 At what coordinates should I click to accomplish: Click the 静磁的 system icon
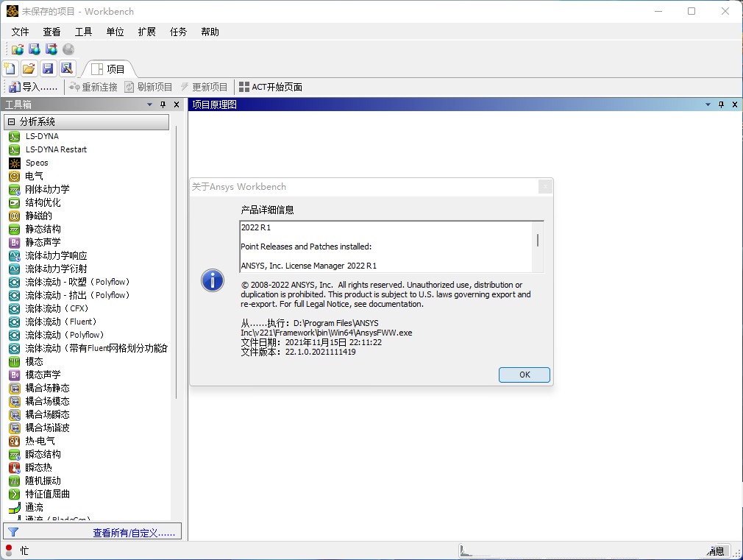pos(14,216)
